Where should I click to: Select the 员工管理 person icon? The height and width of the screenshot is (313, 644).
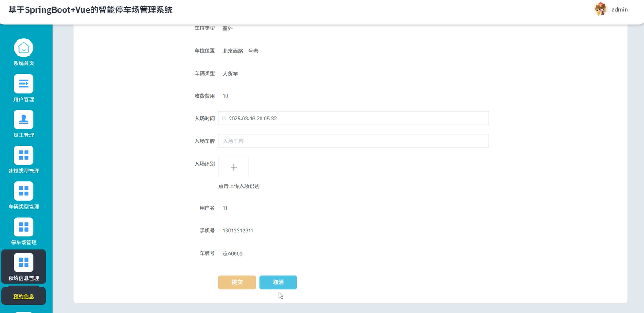(x=23, y=119)
